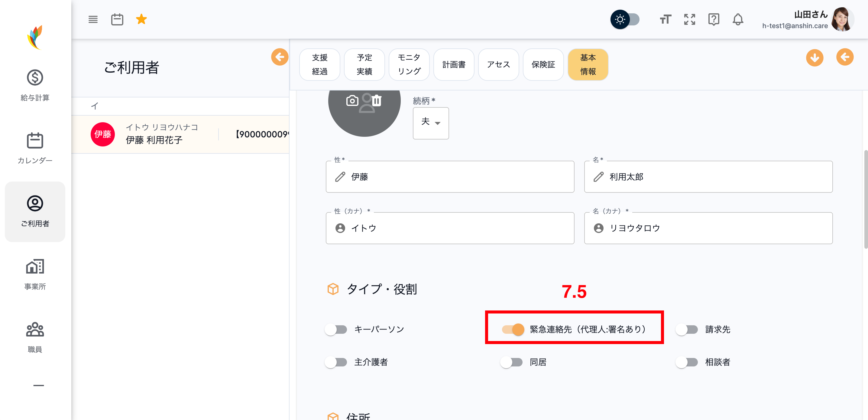This screenshot has height=420, width=868.
Task: Click the camera icon to upload photo
Action: 352,100
